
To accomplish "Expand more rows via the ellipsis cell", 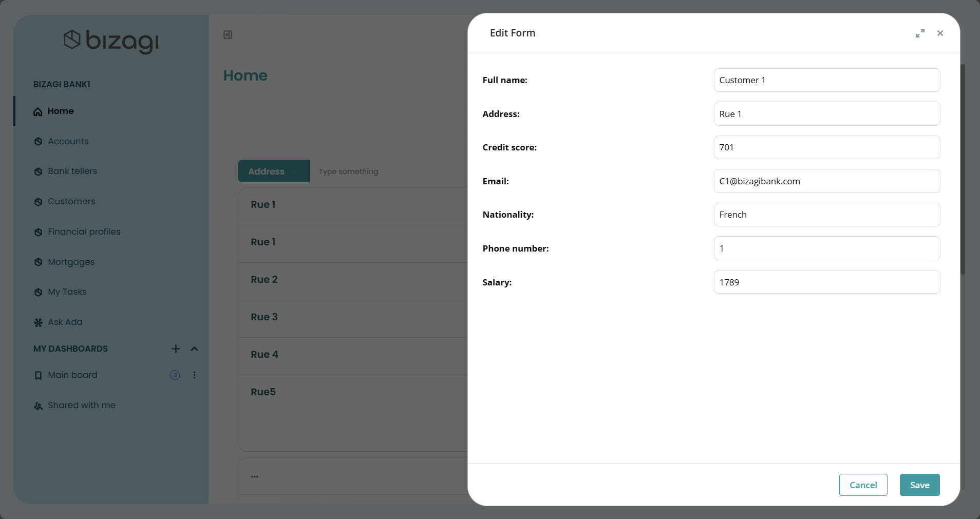I will pyautogui.click(x=255, y=476).
